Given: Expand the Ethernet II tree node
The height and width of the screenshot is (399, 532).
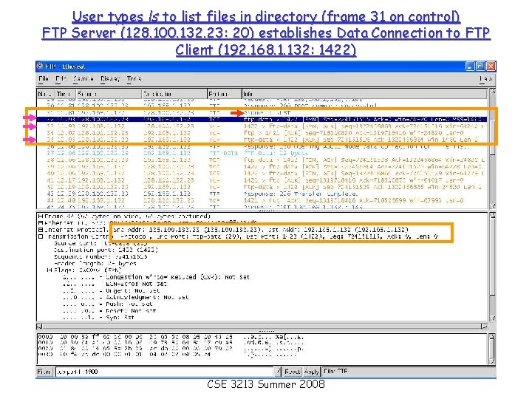Looking at the screenshot, I should tap(41, 223).
